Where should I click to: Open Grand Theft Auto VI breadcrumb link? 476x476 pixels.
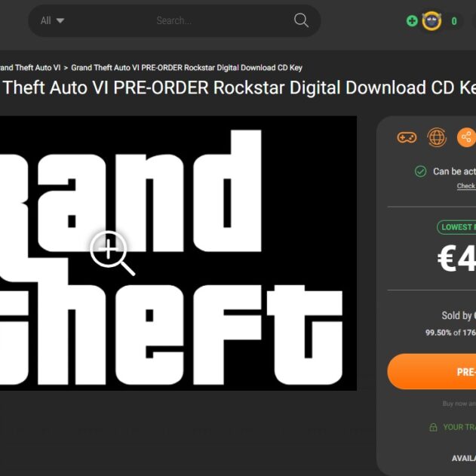coord(30,67)
